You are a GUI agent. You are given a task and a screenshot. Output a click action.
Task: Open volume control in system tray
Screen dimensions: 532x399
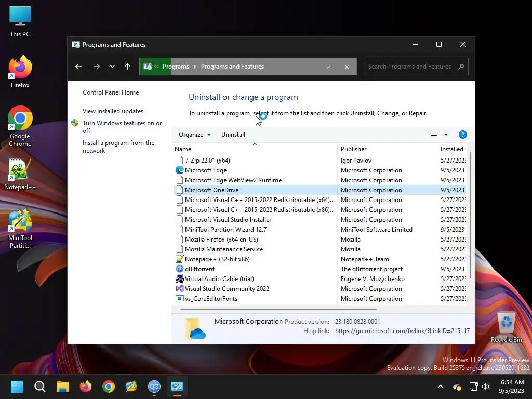pos(486,387)
